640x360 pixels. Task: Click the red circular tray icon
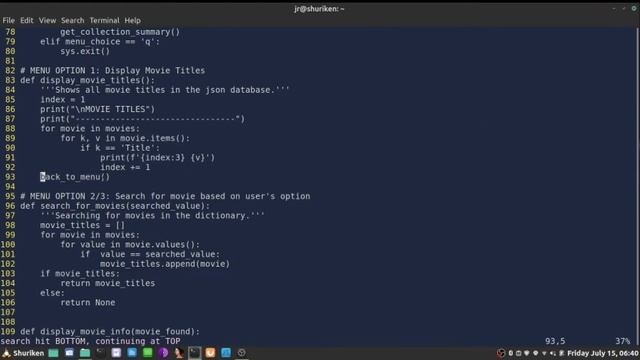coord(501,353)
